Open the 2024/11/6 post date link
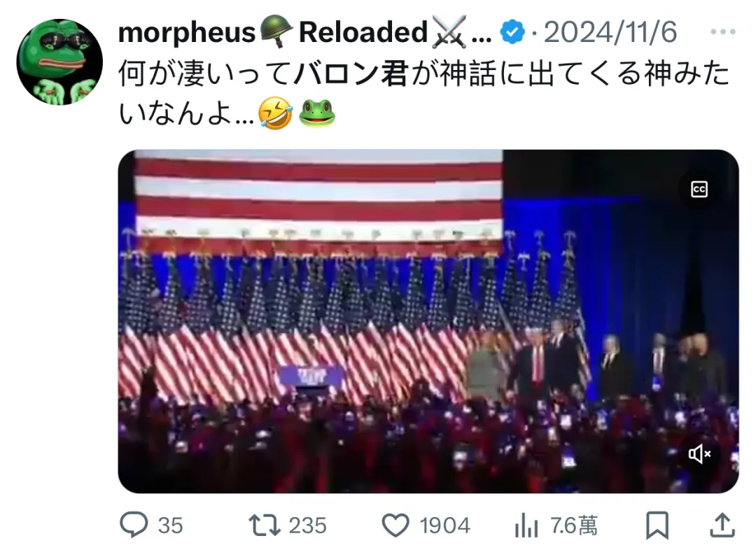This screenshot has width=756, height=550. 610,32
